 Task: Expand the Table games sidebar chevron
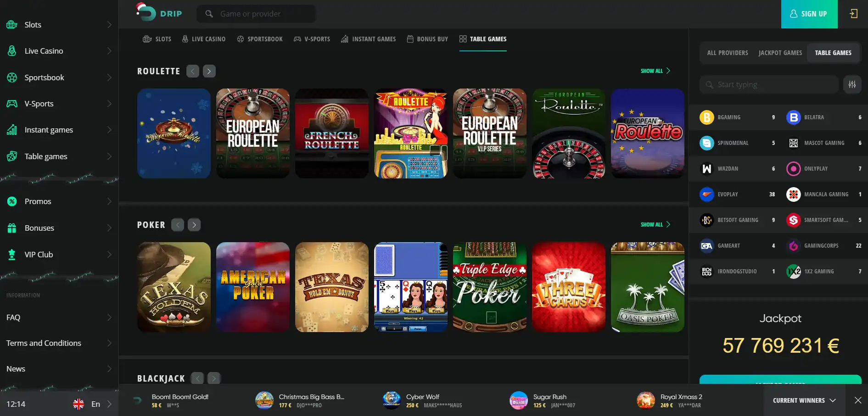[109, 156]
